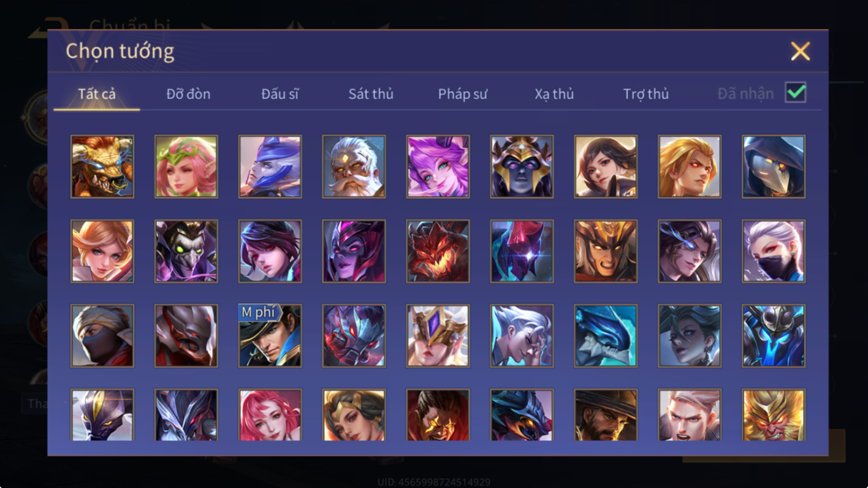Select the blue shark creature hero portrait

pos(606,336)
